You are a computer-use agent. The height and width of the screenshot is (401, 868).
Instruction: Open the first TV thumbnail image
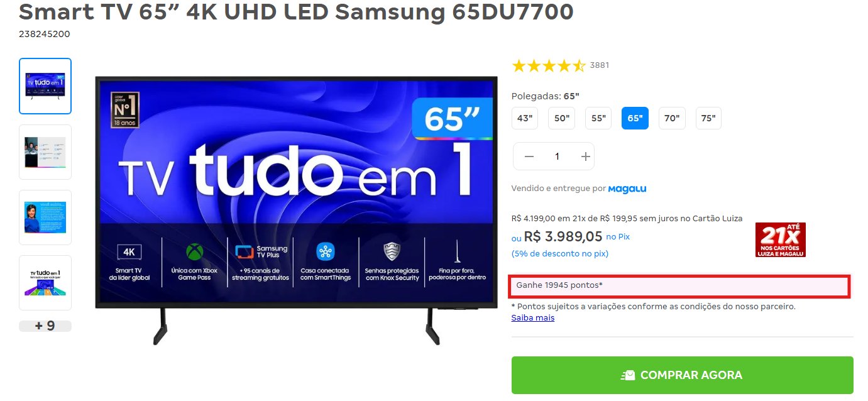point(45,86)
